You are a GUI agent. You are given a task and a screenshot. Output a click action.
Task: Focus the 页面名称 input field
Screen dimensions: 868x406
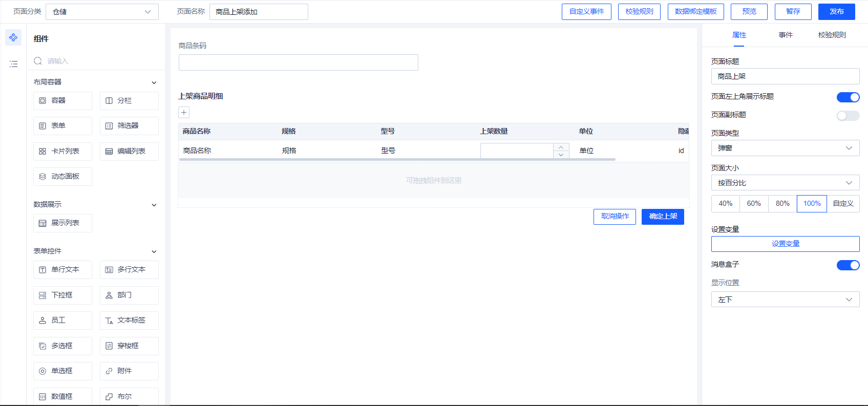click(259, 12)
